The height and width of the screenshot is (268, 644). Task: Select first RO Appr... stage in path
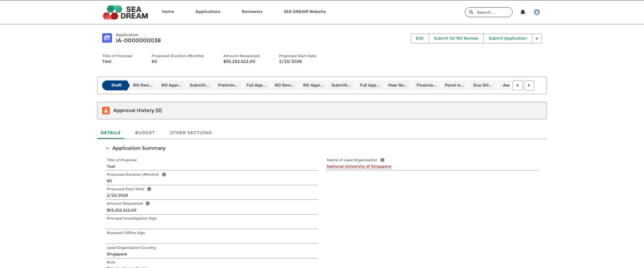171,85
